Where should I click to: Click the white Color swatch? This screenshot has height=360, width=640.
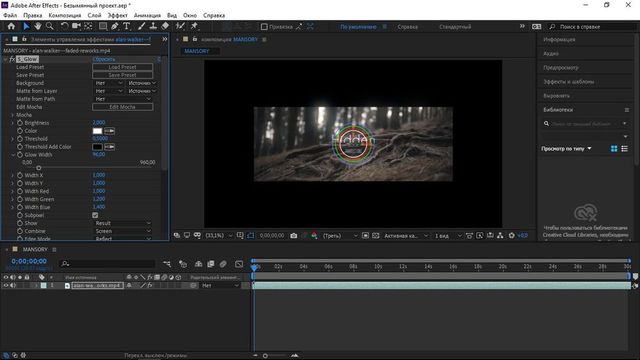(x=97, y=131)
